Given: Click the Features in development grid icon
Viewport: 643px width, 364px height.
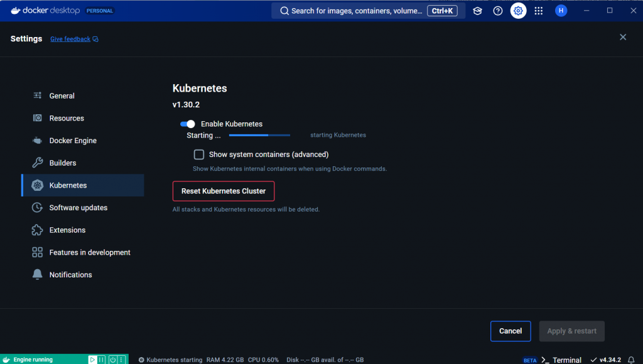Looking at the screenshot, I should click(x=37, y=252).
